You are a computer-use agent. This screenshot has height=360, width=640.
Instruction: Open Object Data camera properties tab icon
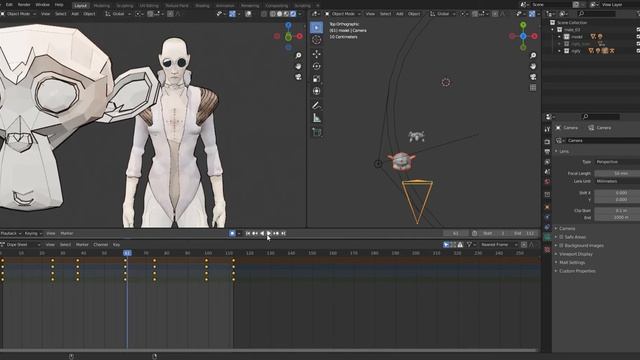(547, 237)
